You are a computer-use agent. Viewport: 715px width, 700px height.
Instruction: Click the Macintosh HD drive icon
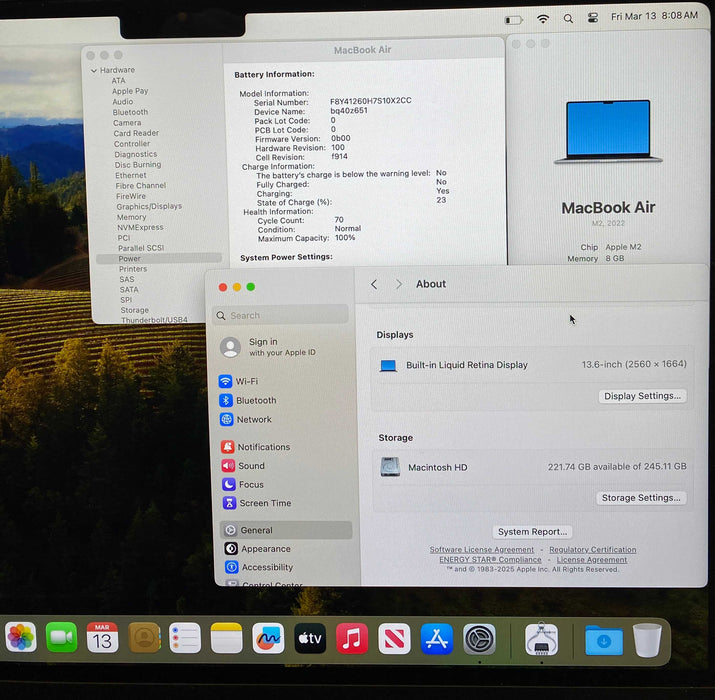pos(390,467)
